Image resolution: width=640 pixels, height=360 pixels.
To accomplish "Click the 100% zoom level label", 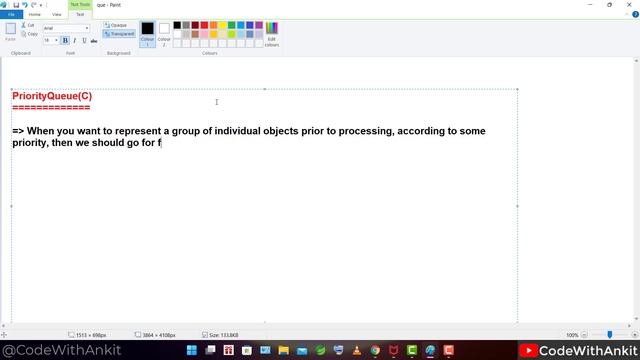I will [572, 335].
